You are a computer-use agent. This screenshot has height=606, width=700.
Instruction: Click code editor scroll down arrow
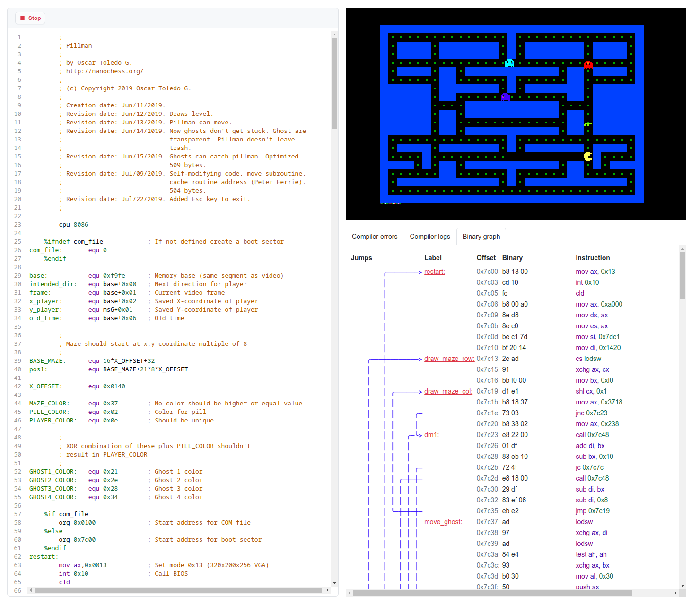pos(334,583)
